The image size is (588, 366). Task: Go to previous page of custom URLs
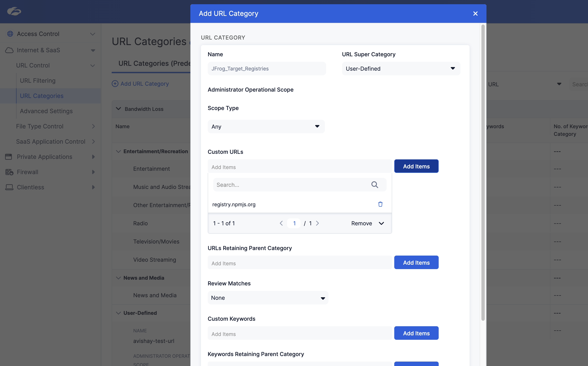pos(281,223)
